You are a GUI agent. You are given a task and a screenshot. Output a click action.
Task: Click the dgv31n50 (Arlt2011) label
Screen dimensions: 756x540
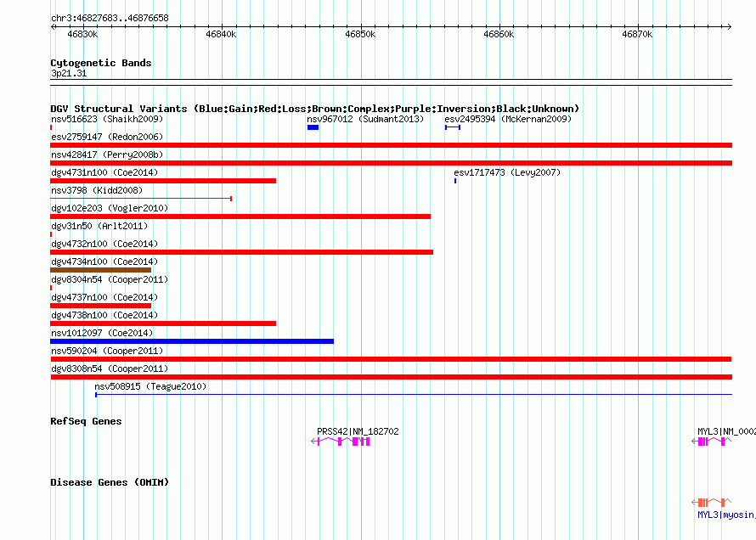[x=99, y=226]
